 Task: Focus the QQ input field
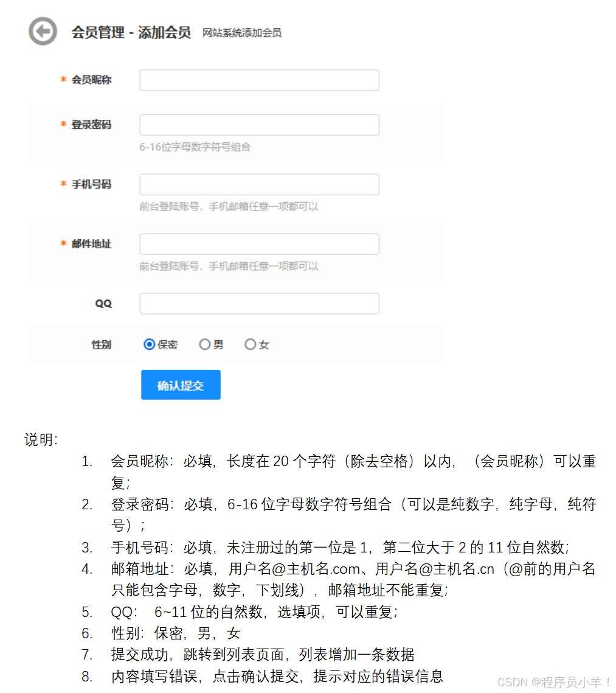click(259, 304)
